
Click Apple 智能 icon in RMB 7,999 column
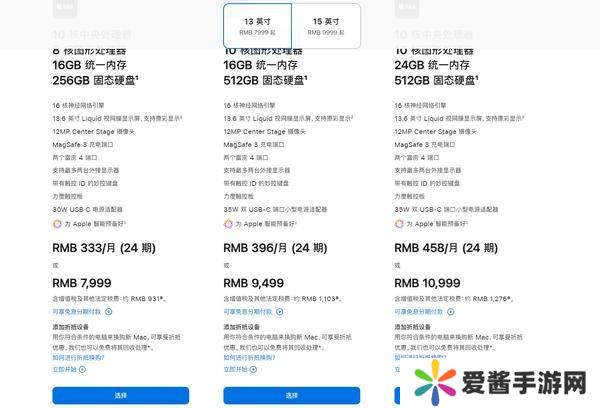55,224
